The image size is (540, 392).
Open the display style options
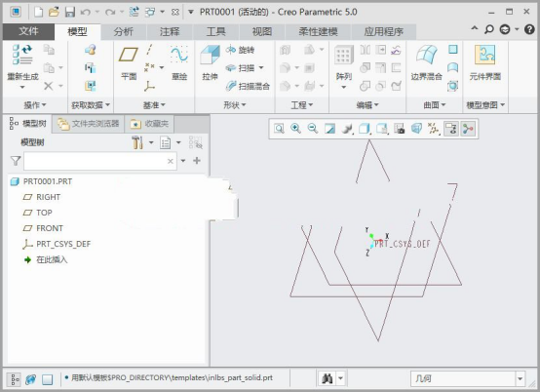pos(365,129)
